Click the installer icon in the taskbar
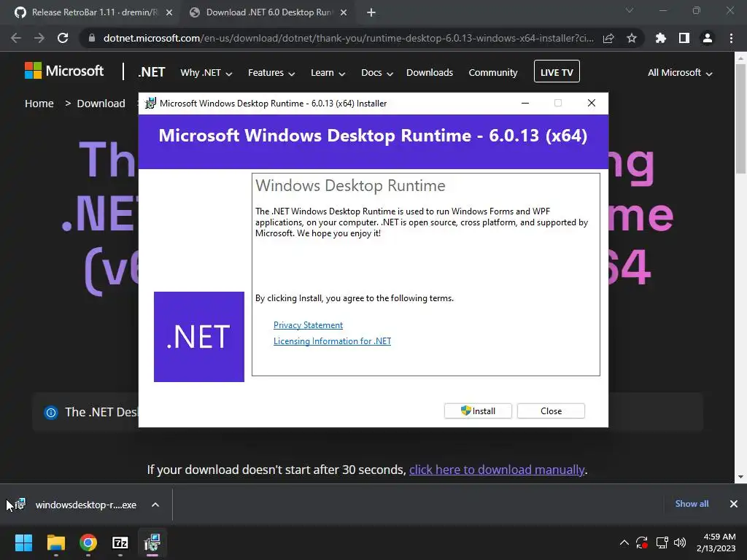This screenshot has height=560, width=747. coord(152,542)
